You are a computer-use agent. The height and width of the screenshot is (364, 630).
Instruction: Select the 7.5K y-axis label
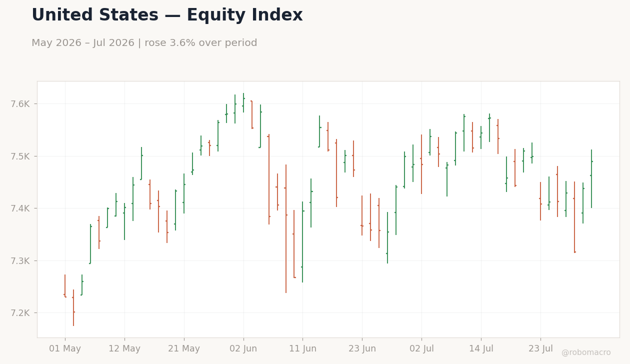point(20,156)
